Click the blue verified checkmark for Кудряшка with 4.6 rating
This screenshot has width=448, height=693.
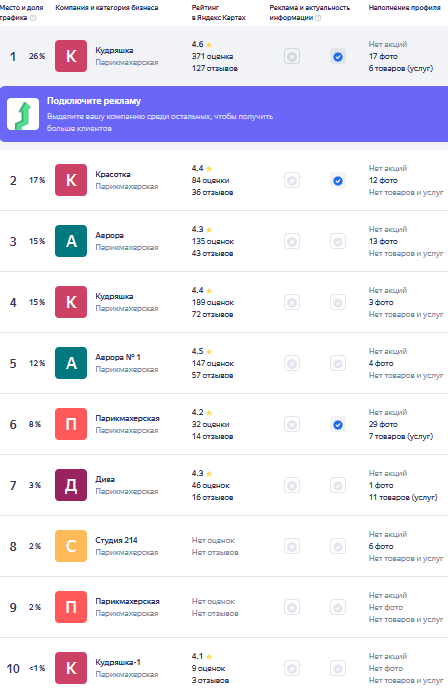tap(338, 57)
